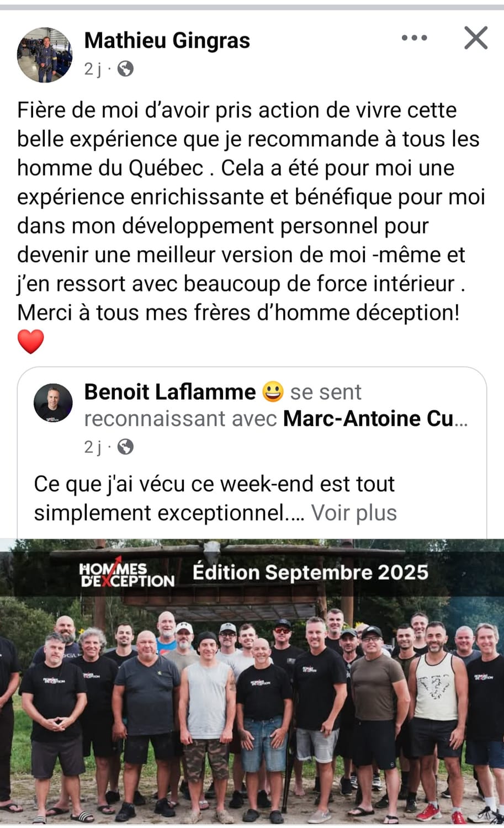Open tagged Marc-Antoine Cu… profile link
504x828 pixels.
[375, 418]
